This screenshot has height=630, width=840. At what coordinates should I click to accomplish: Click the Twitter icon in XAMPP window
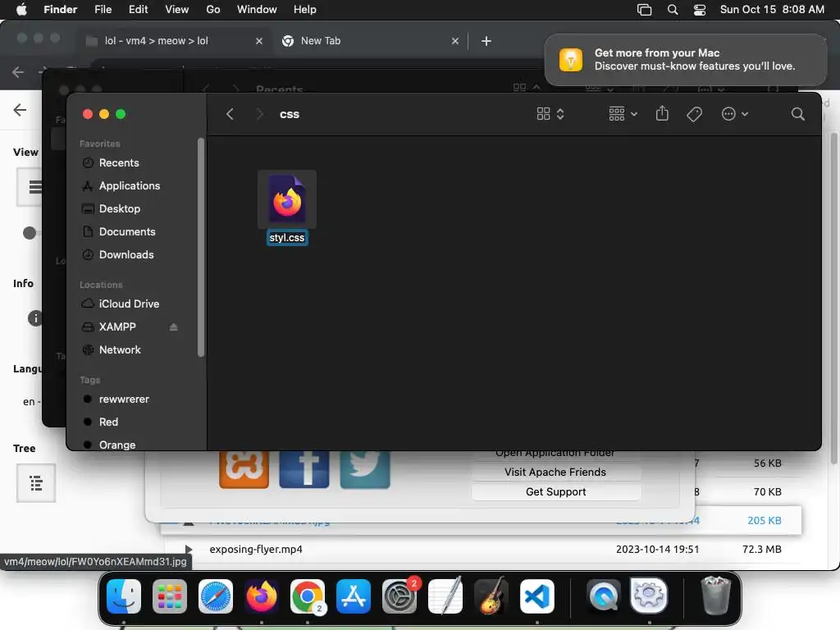(365, 468)
